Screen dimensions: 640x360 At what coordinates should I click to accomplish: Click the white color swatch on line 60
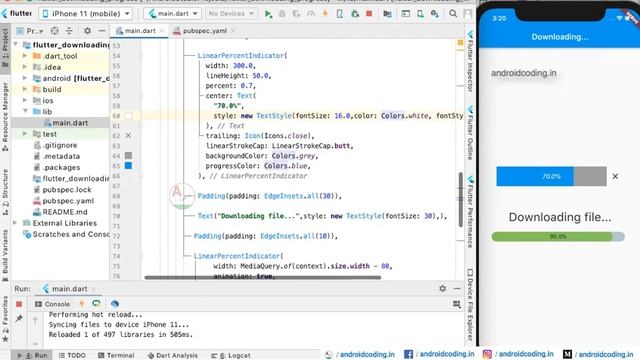[x=128, y=116]
